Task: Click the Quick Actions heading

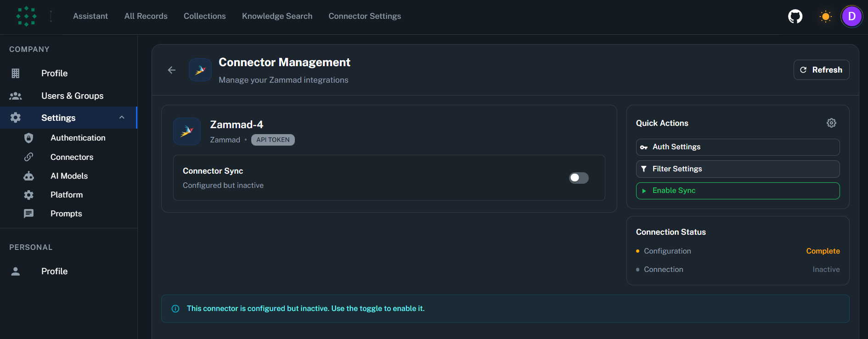Action: [x=662, y=123]
